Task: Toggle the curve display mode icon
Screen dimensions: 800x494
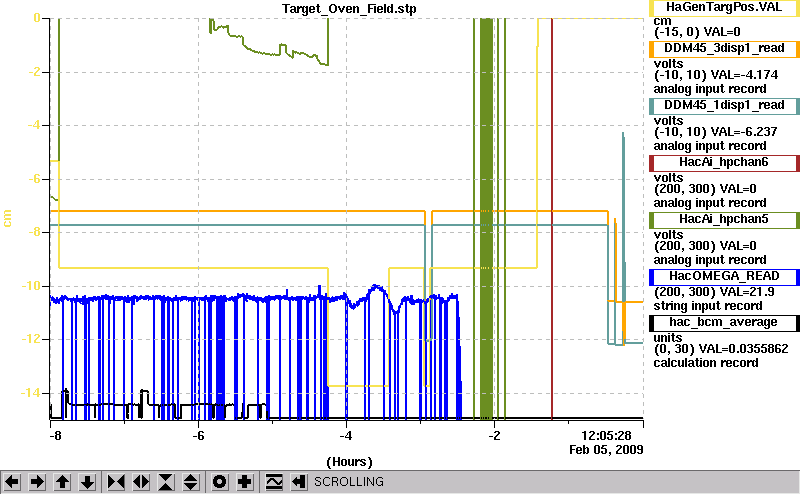Action: click(274, 482)
